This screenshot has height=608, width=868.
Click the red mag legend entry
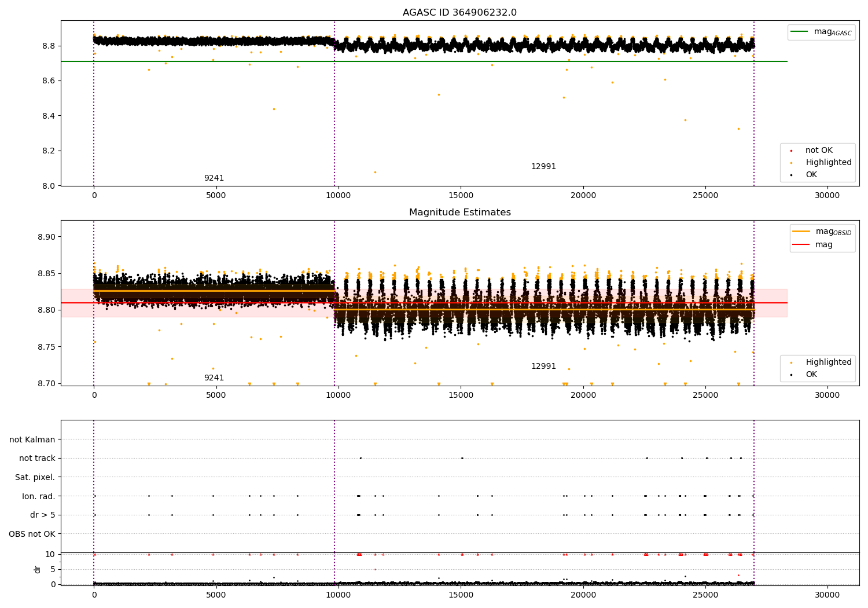click(x=813, y=245)
